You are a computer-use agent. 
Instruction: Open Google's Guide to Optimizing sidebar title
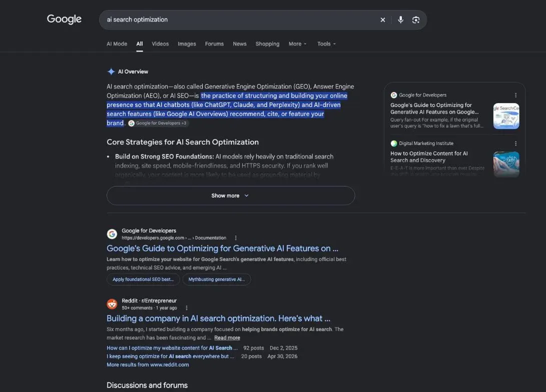pos(434,108)
